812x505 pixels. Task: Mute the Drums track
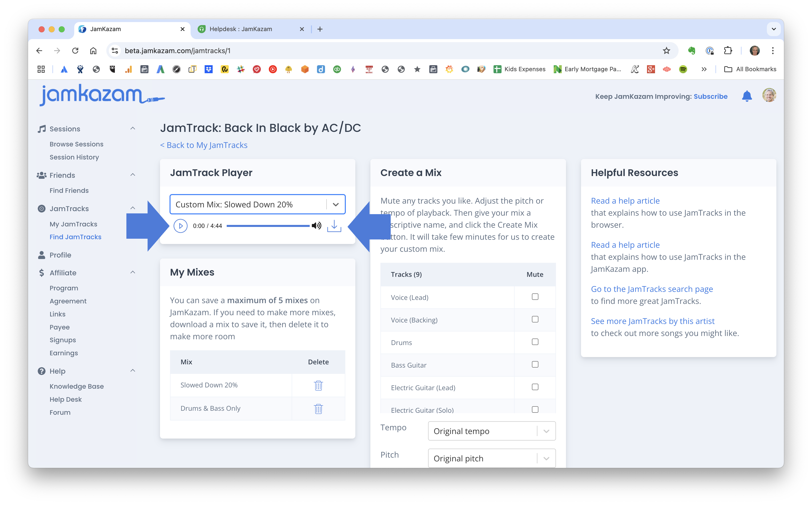pyautogui.click(x=535, y=342)
